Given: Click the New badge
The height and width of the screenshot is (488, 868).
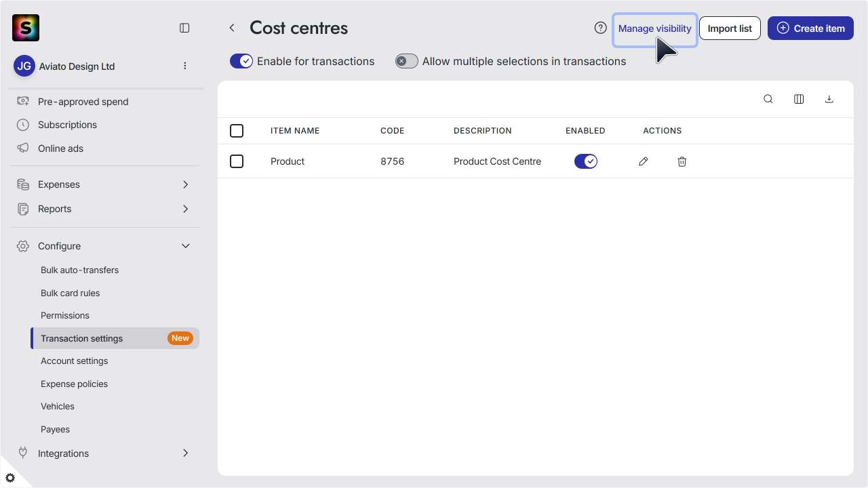Looking at the screenshot, I should (180, 338).
